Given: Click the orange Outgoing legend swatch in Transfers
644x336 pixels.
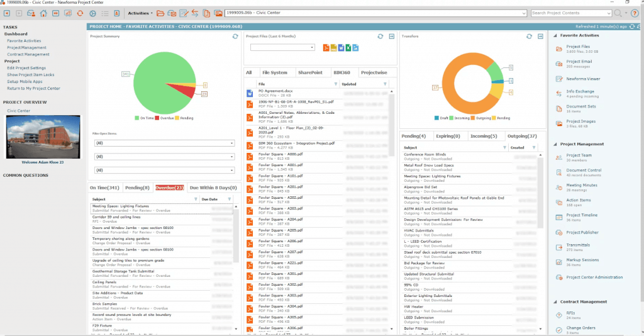Looking at the screenshot, I should pos(473,118).
